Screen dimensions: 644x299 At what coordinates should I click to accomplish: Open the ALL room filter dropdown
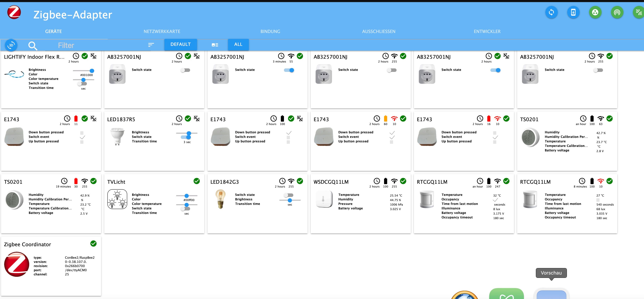coord(238,44)
